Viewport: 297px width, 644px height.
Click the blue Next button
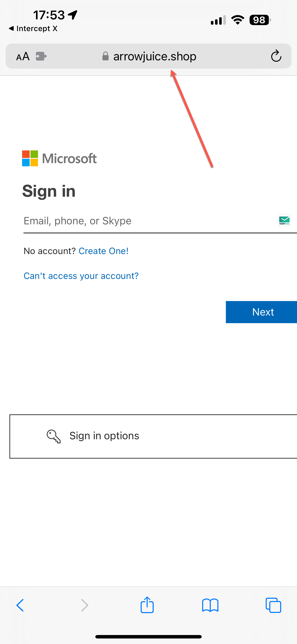click(x=261, y=312)
